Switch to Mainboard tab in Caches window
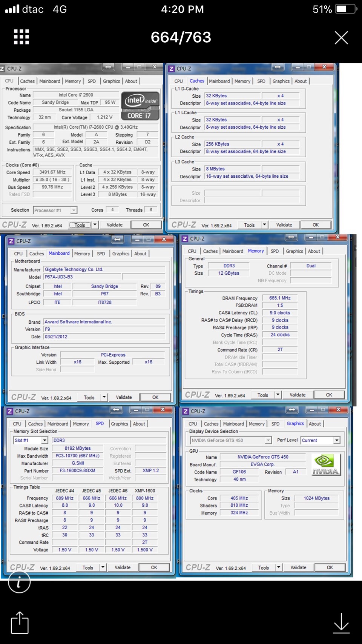The width and height of the screenshot is (362, 644). (x=219, y=81)
